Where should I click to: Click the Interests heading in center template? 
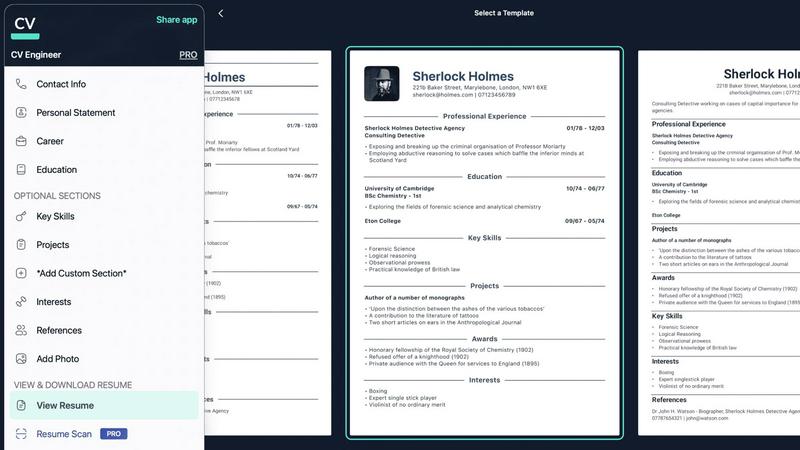click(484, 380)
